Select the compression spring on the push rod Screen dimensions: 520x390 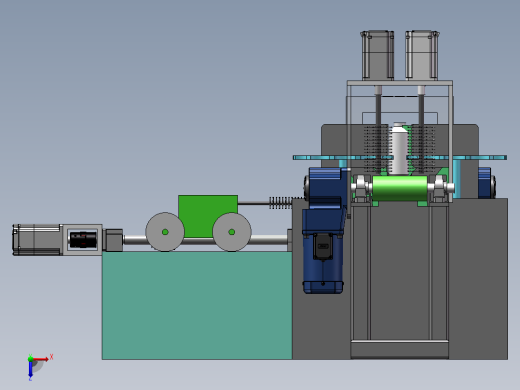281,203
